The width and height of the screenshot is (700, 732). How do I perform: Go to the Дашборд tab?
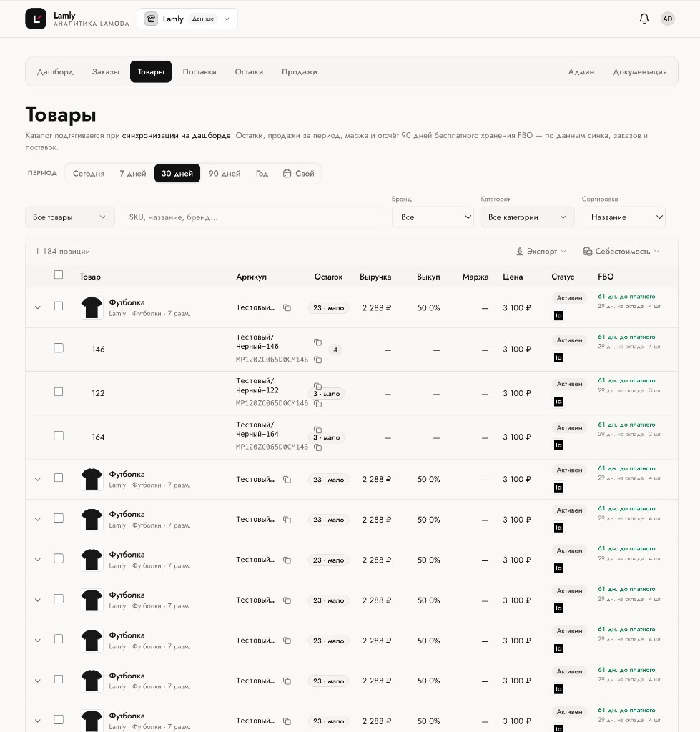click(55, 72)
